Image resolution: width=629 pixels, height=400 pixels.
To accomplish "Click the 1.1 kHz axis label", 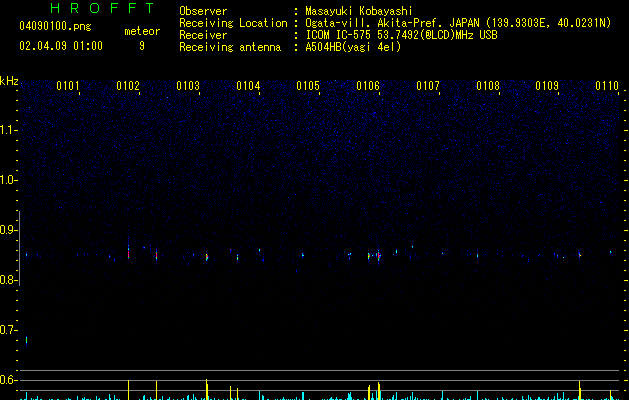I will [x=8, y=130].
